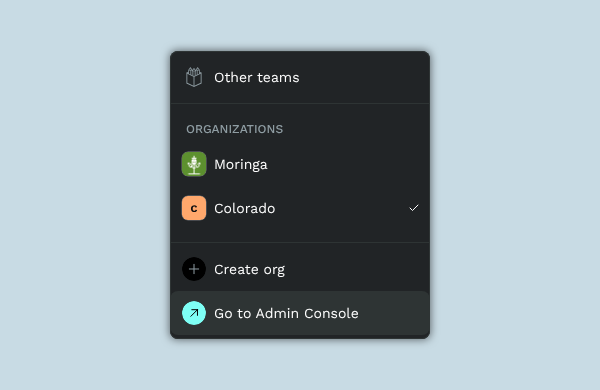Open the Other teams menu entry

(x=300, y=77)
